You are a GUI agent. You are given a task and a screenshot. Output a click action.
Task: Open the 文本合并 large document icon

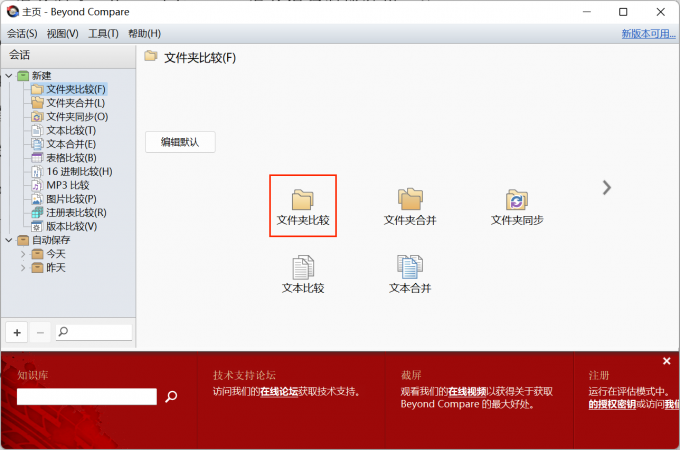(x=410, y=274)
